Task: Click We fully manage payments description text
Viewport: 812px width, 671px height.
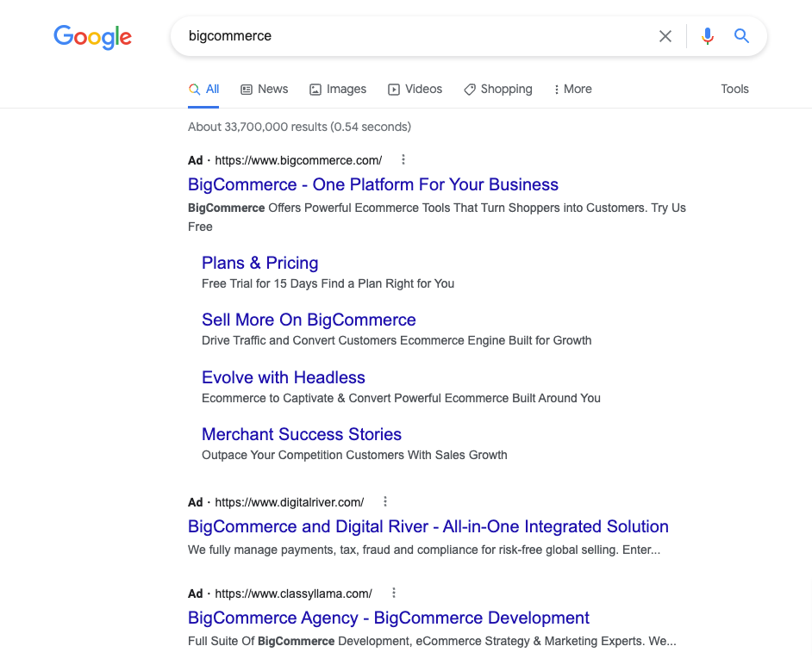Action: 423,550
